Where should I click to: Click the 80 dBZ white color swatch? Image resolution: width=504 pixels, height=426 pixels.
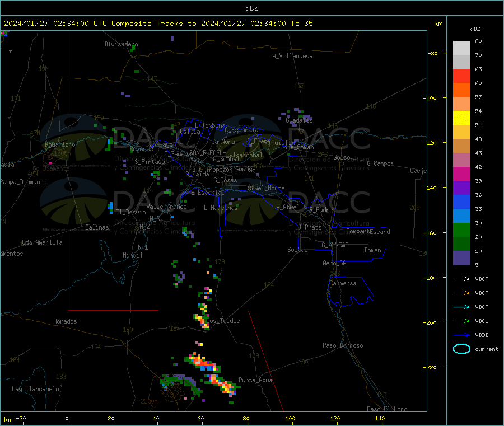[x=461, y=48]
